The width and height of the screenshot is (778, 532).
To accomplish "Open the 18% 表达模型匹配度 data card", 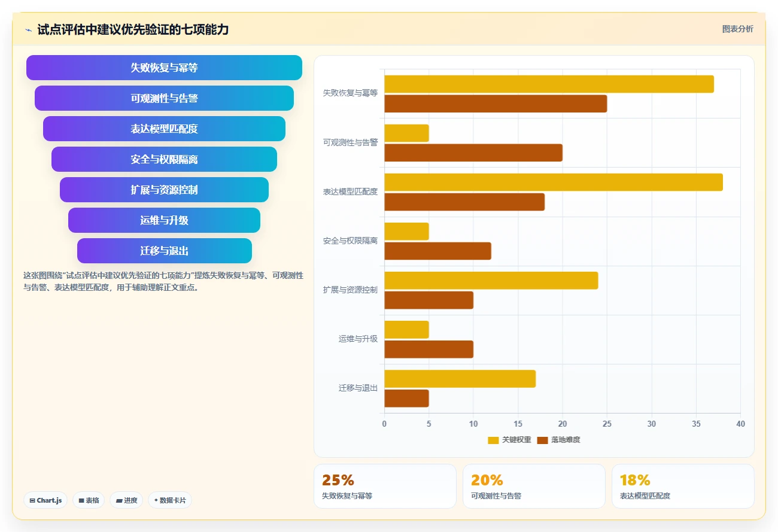I will (683, 486).
